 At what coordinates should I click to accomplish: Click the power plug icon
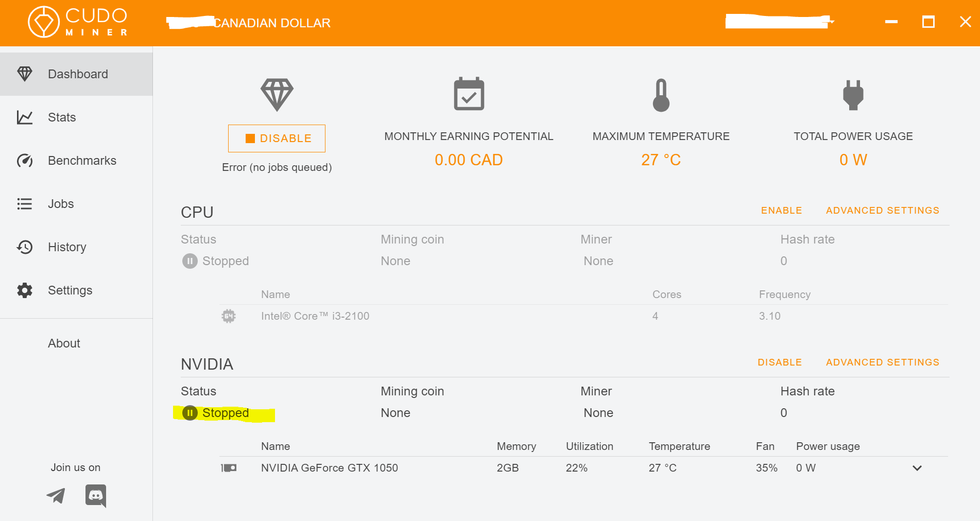pyautogui.click(x=853, y=95)
